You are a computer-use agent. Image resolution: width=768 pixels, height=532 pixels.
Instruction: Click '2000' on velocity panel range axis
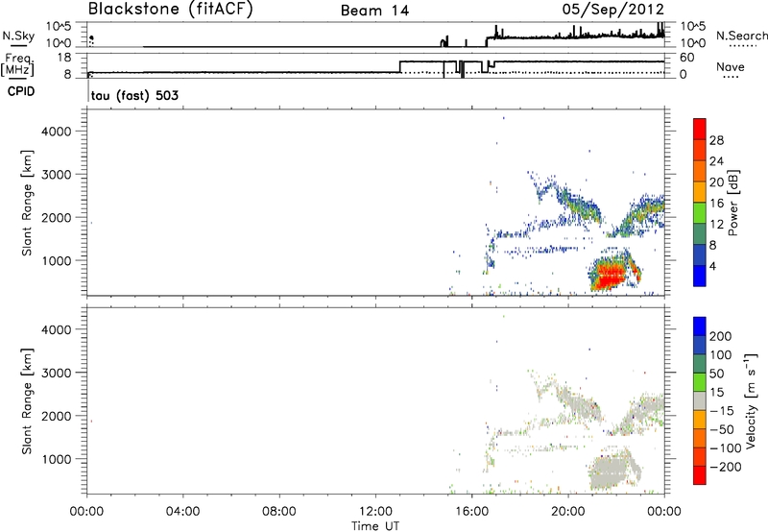57,416
